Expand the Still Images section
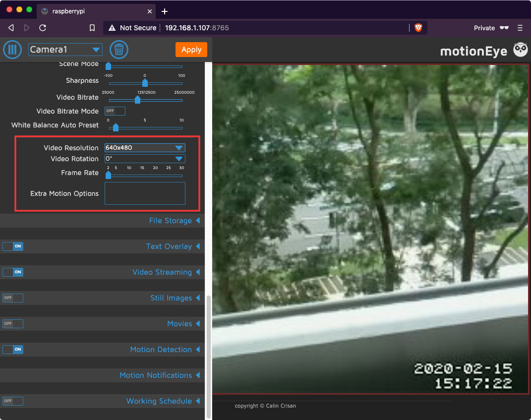Viewport: 531px width, 420px height. pos(175,298)
